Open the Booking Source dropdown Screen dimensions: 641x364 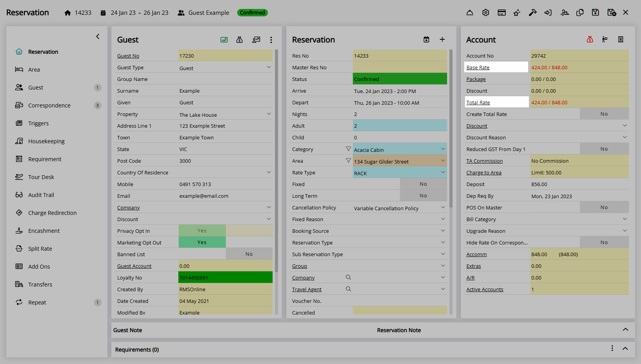tap(443, 230)
